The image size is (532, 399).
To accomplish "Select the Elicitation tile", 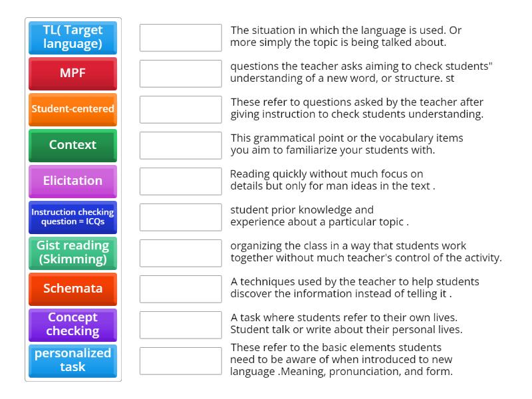I will point(72,181).
